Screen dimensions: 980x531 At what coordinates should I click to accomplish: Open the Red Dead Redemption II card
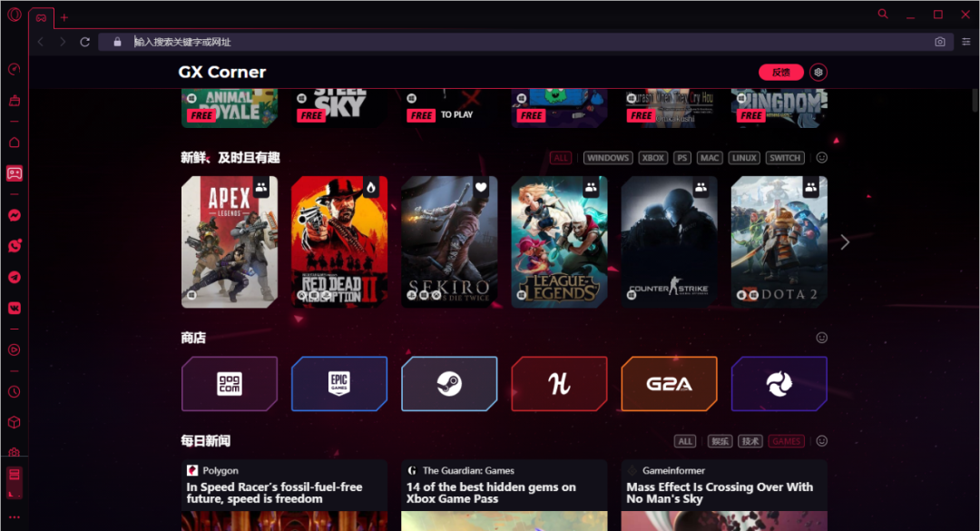pyautogui.click(x=339, y=242)
